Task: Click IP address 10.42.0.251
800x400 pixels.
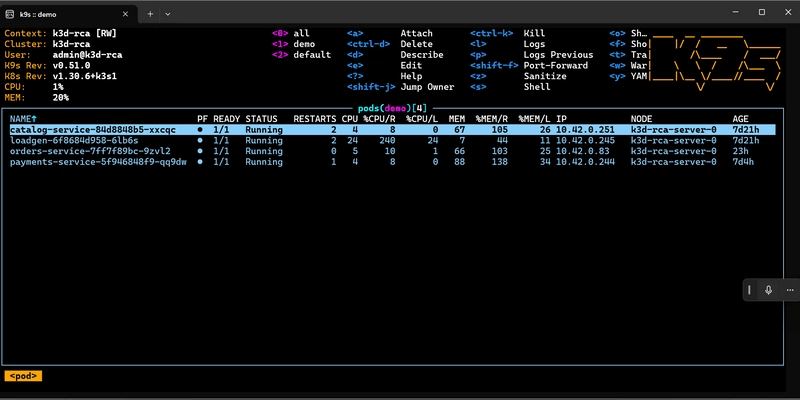Action: (585, 130)
